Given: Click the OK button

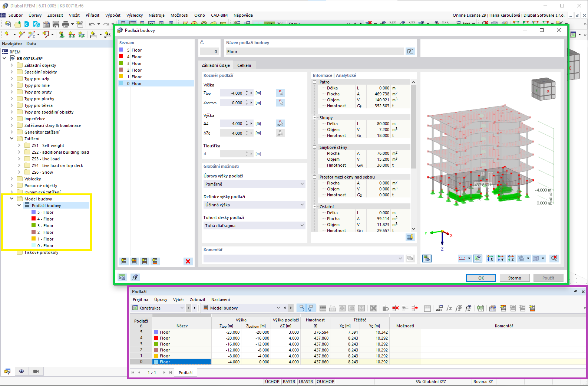Looking at the screenshot, I should click(x=481, y=278).
